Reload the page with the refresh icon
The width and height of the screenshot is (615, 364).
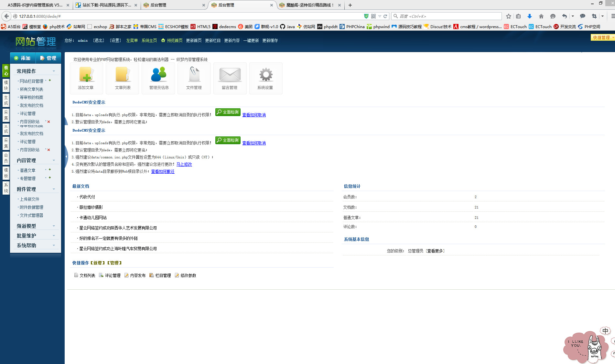(385, 16)
